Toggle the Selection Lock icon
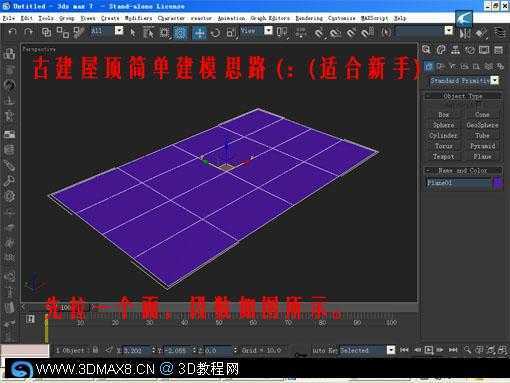The height and width of the screenshot is (383, 510). tap(95, 350)
